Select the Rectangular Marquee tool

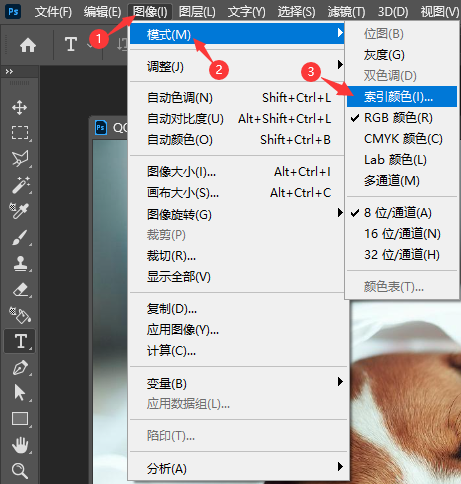point(20,133)
